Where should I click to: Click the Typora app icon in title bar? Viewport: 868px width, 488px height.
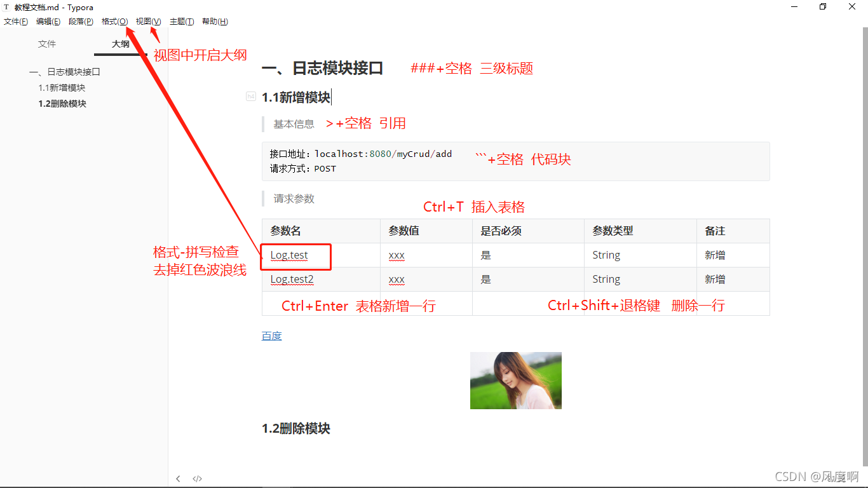coord(7,7)
